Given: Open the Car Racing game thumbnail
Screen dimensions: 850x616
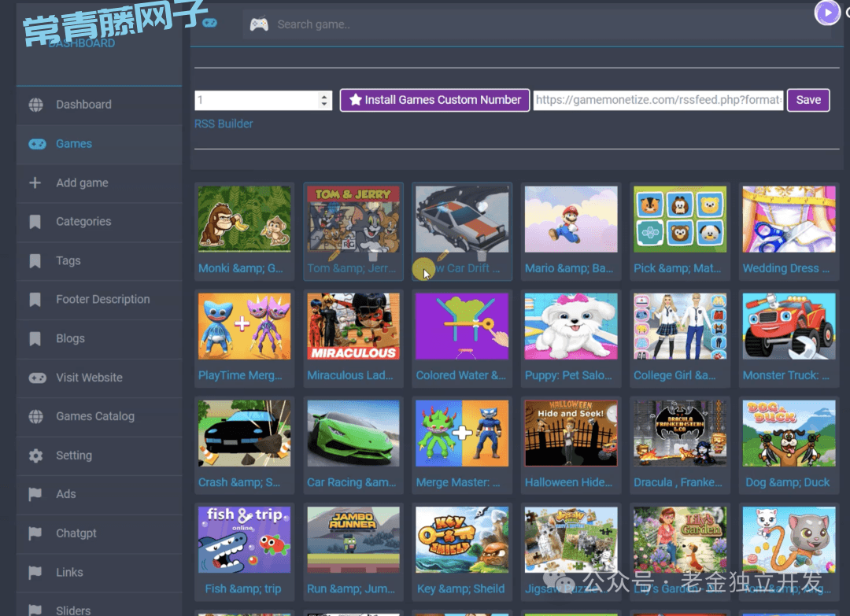Looking at the screenshot, I should pyautogui.click(x=353, y=433).
